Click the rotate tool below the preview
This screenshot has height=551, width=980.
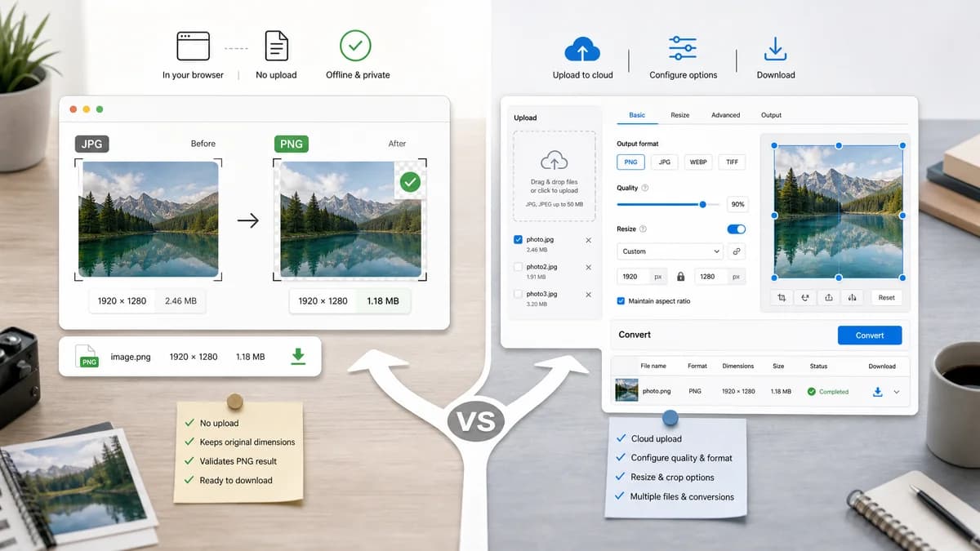coord(805,298)
